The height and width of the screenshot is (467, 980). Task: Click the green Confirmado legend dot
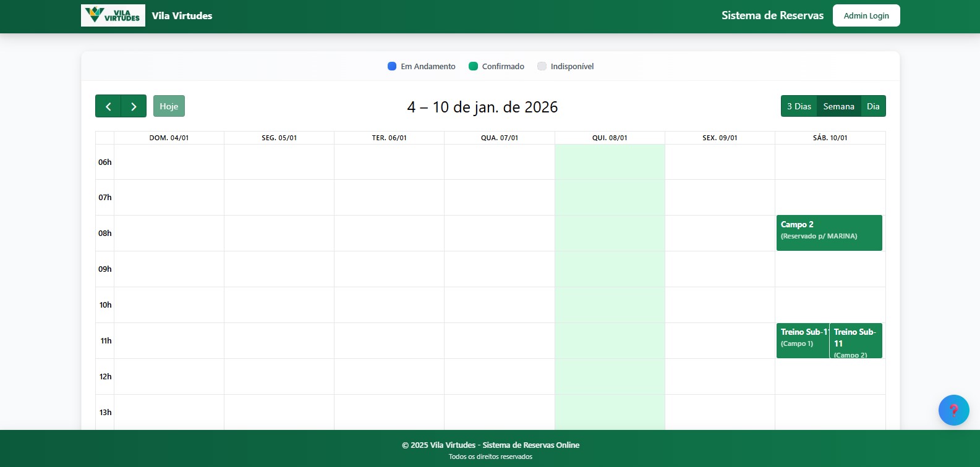473,66
